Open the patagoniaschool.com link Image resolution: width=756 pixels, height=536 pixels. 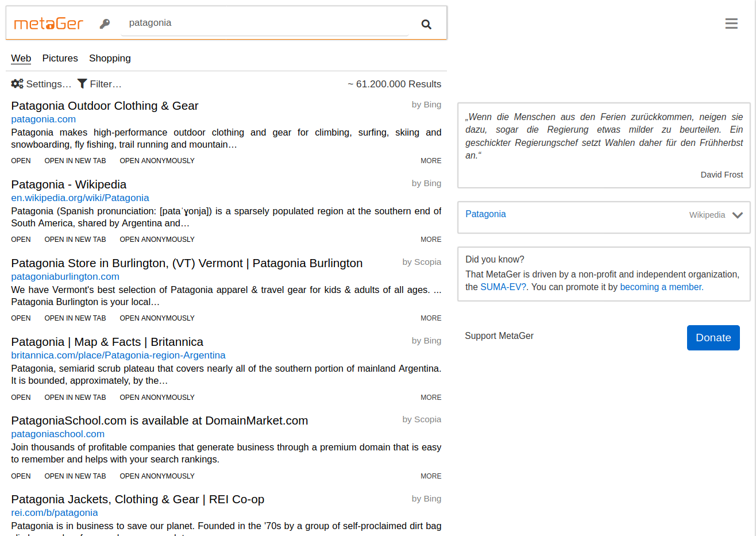(58, 434)
